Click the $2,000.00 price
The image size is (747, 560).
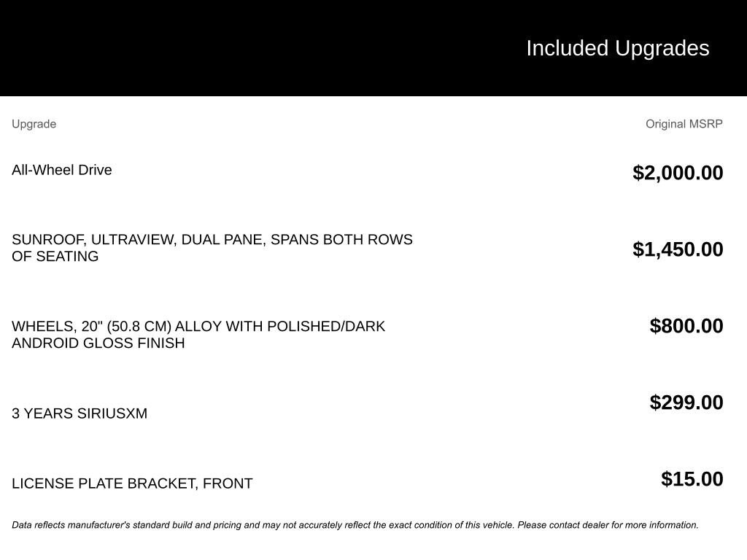[x=678, y=172]
